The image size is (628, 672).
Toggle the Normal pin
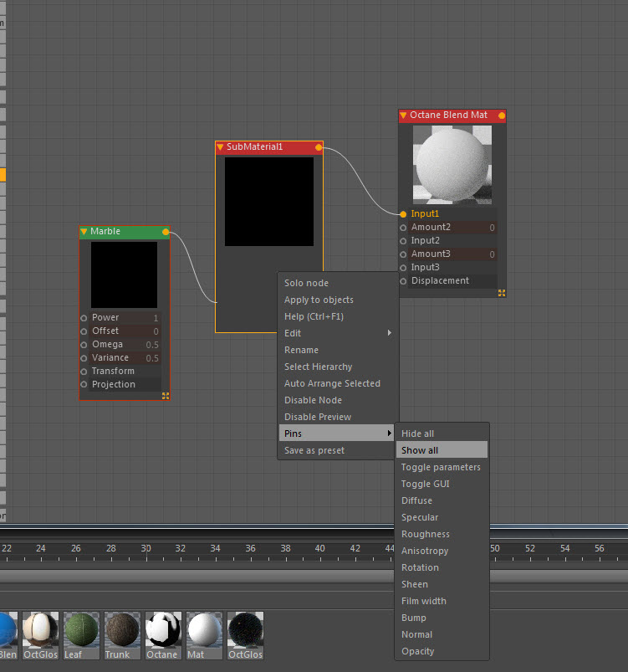click(x=442, y=634)
